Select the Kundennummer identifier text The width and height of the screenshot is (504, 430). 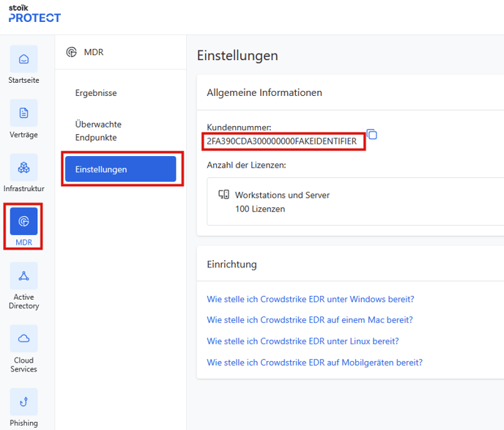tap(281, 141)
